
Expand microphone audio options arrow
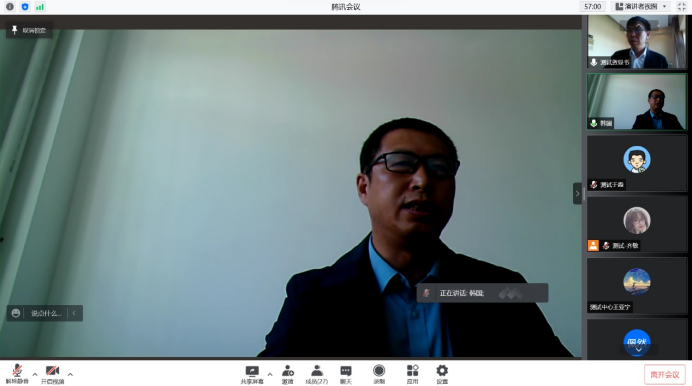(x=35, y=375)
